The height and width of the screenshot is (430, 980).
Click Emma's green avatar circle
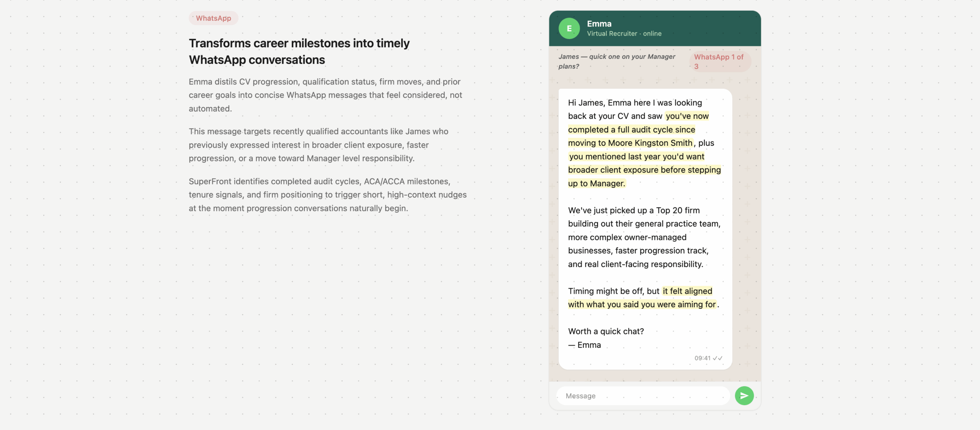[569, 28]
